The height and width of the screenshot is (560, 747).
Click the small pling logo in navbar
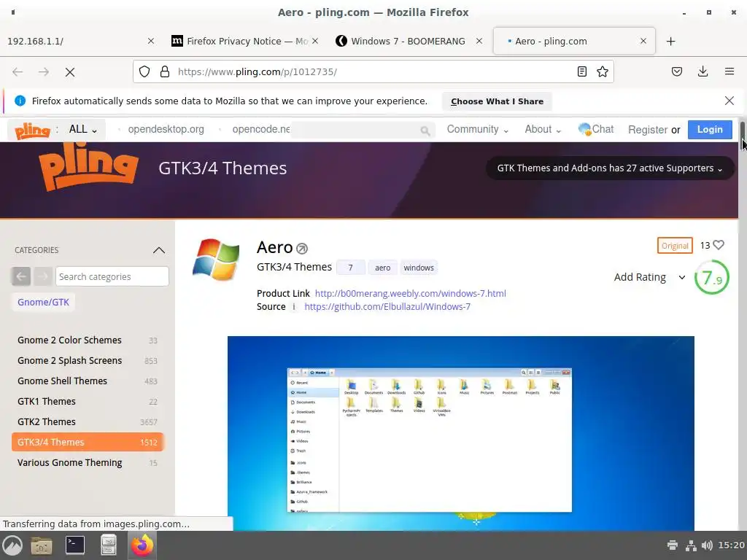32,130
